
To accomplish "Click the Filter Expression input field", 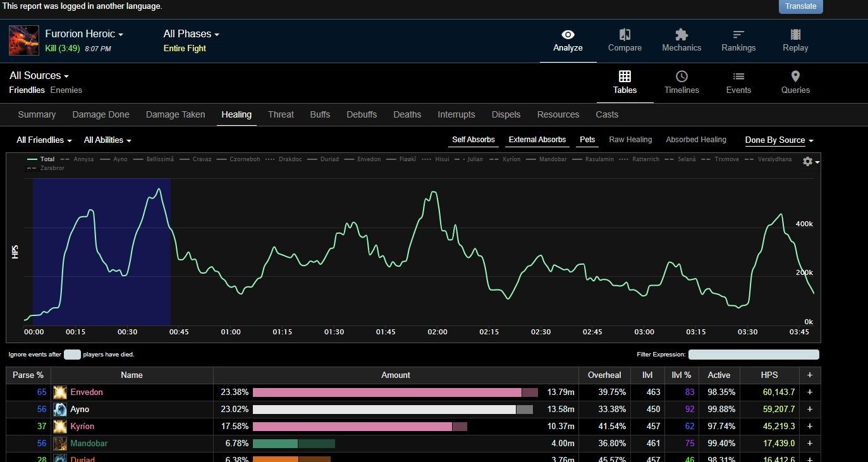I will [753, 355].
